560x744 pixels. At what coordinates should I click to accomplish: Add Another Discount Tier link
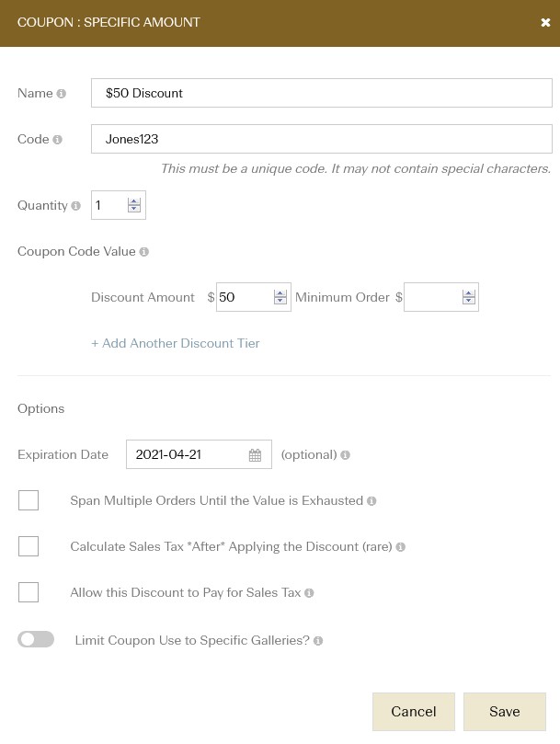pyautogui.click(x=175, y=344)
